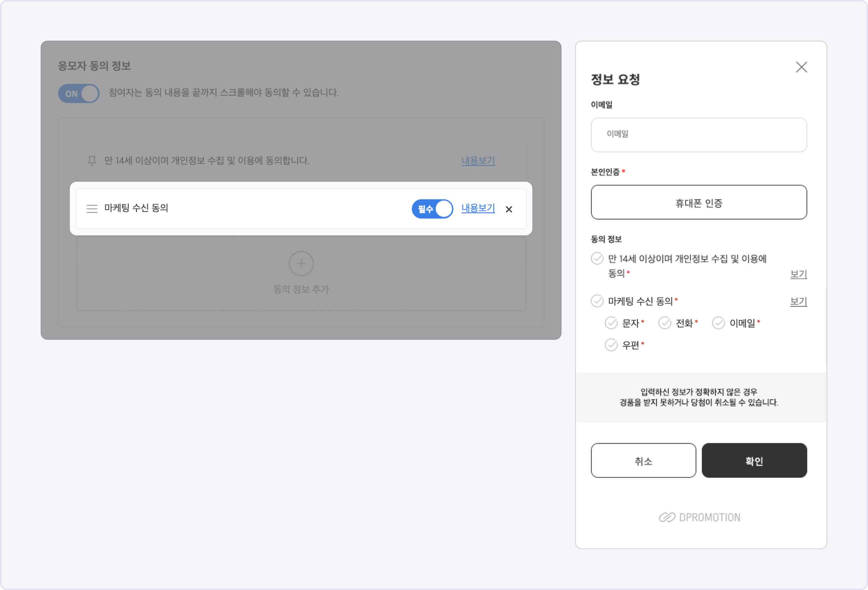Viewport: 868px width, 590px height.
Task: Remove the 마케팅 수신 동의 item with X
Action: coord(509,210)
